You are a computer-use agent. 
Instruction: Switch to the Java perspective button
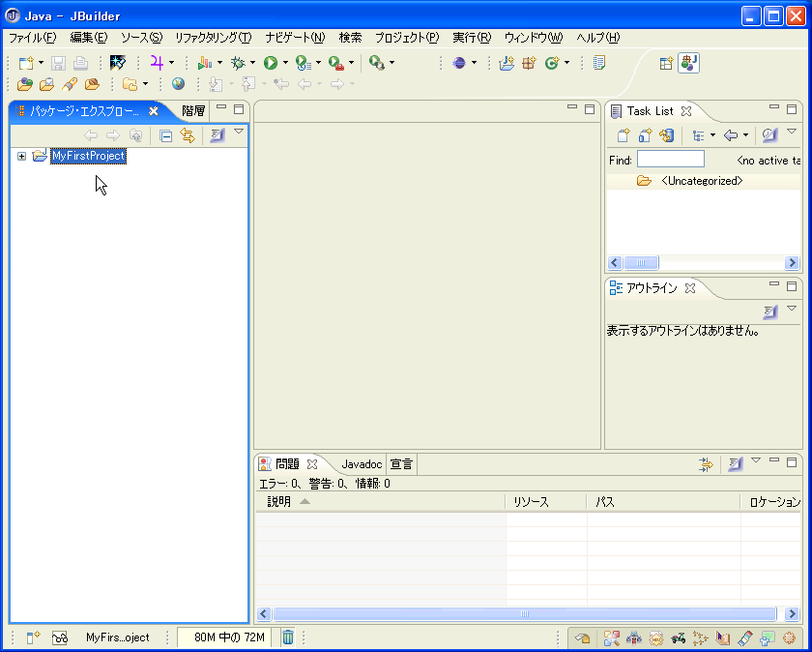click(688, 63)
